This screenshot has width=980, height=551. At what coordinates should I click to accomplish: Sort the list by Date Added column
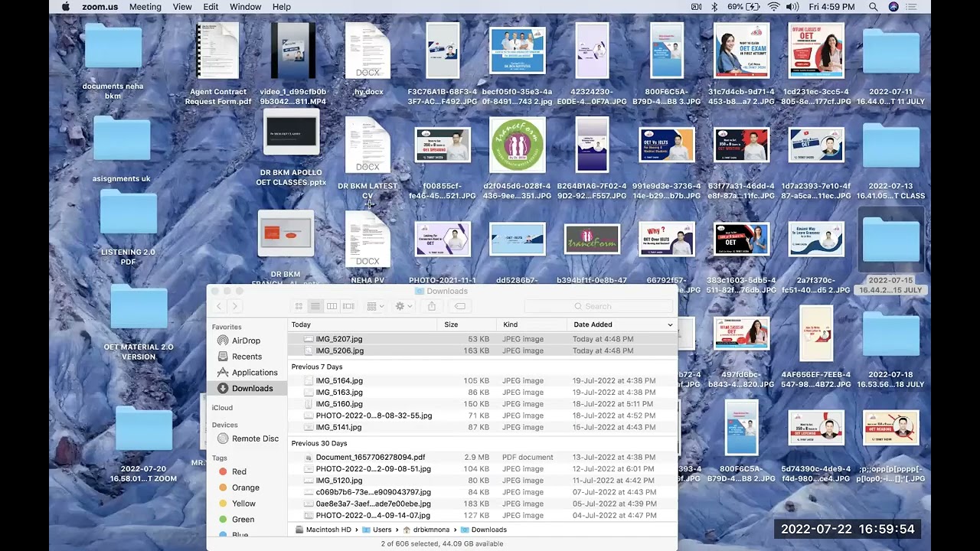point(622,324)
